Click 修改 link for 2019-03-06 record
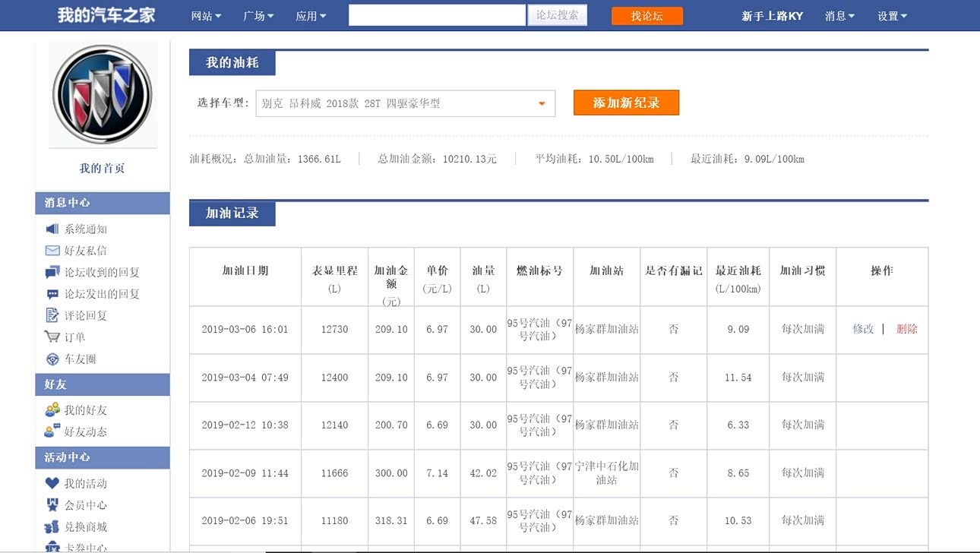This screenshot has height=553, width=980. (863, 329)
